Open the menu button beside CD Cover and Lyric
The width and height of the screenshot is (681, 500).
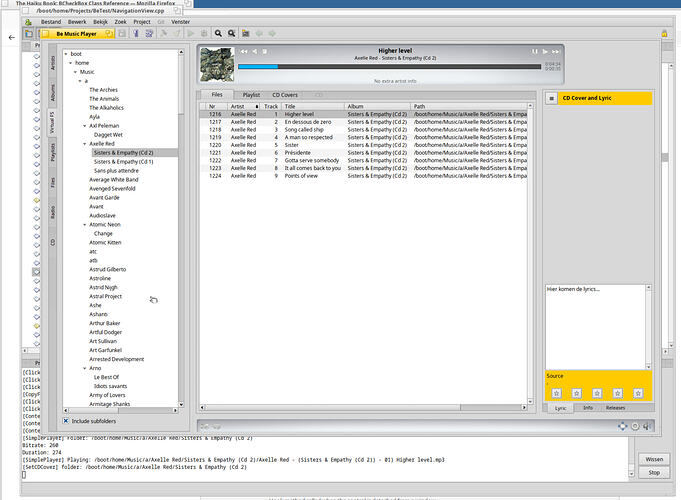(551, 99)
